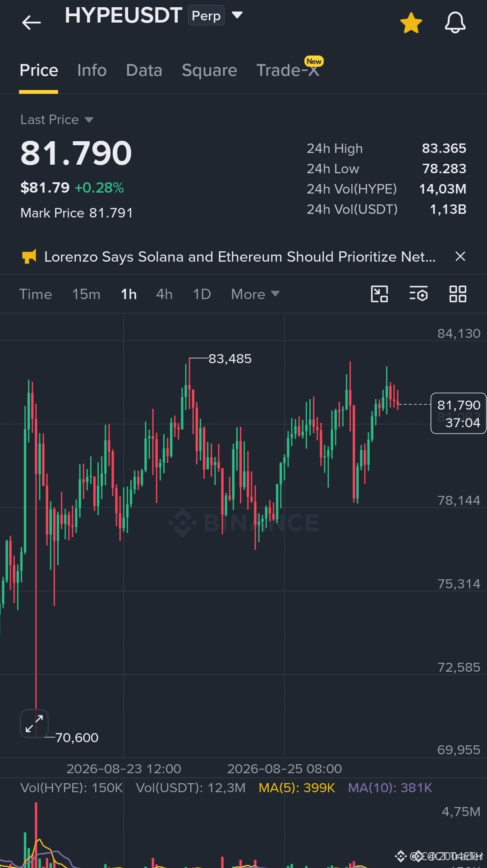Image resolution: width=487 pixels, height=868 pixels.
Task: Tap the Vol(HYPE): 150K indicator label
Action: (71, 788)
